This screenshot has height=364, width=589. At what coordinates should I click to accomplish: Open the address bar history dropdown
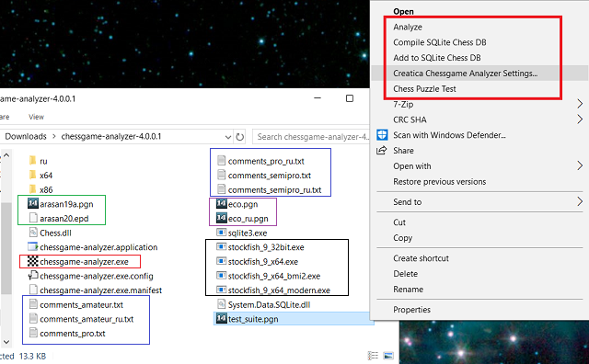[228, 137]
